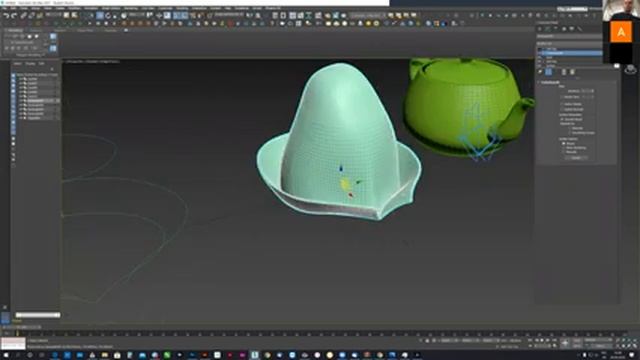Toggle Separate by Smoothing Groups checkbox
640x360 pixels.
(x=569, y=133)
